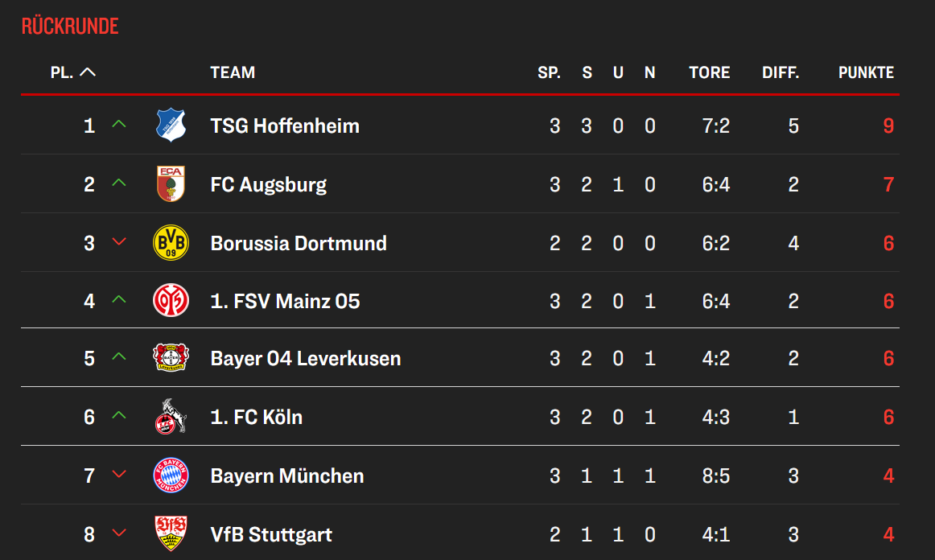This screenshot has height=560, width=935.
Task: Click the Borussia Dortmund BVB logo
Action: [x=171, y=243]
